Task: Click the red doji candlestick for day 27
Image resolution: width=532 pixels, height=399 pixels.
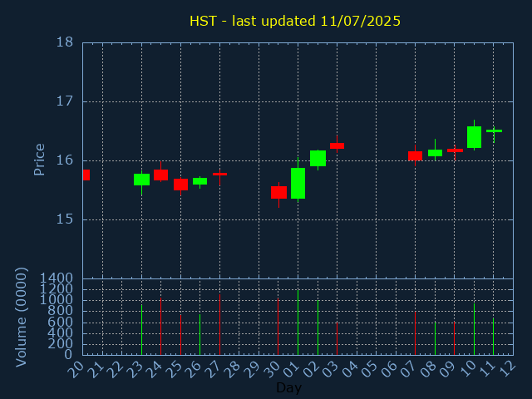Action: click(x=219, y=174)
